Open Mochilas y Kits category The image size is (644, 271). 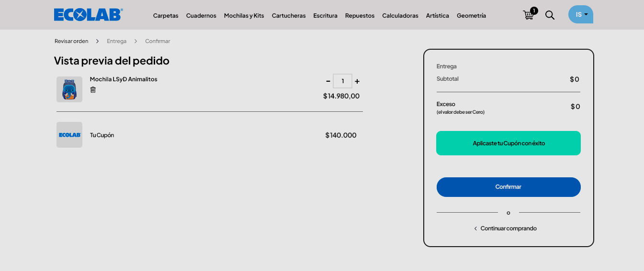pyautogui.click(x=244, y=16)
